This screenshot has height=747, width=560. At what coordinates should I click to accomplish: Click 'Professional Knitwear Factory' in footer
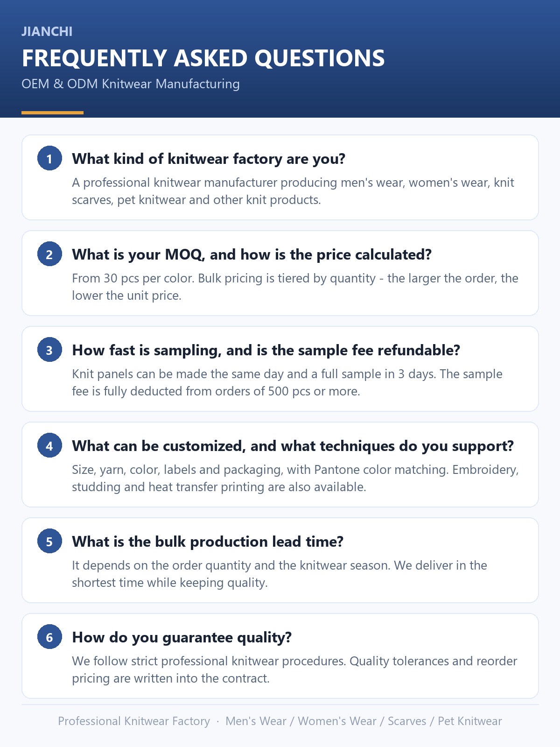134,721
